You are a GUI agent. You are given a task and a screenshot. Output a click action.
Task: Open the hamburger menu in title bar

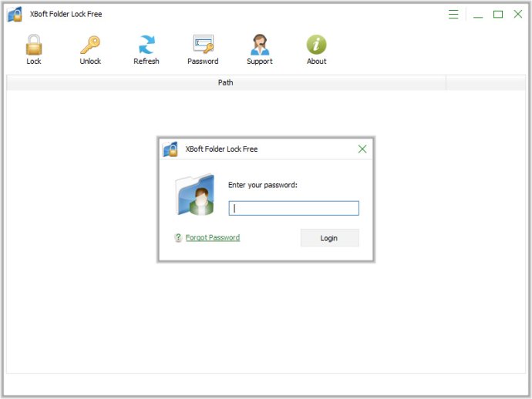tap(453, 14)
